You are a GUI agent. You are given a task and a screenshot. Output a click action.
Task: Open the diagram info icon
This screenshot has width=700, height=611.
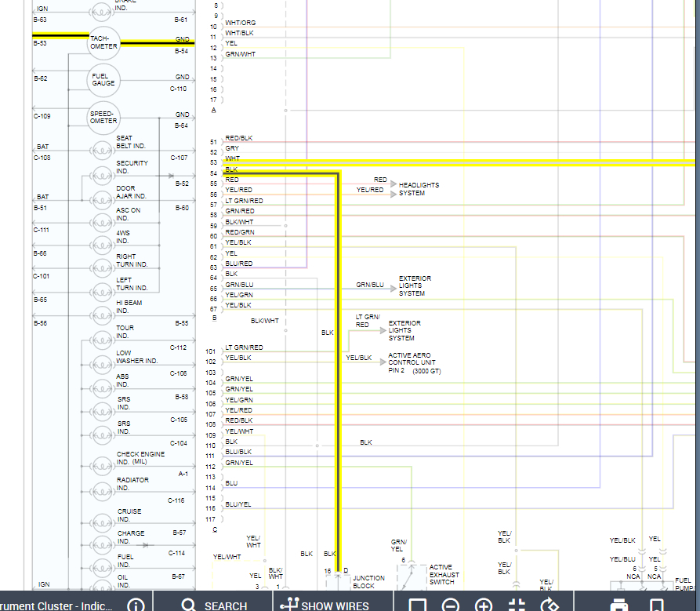136,606
